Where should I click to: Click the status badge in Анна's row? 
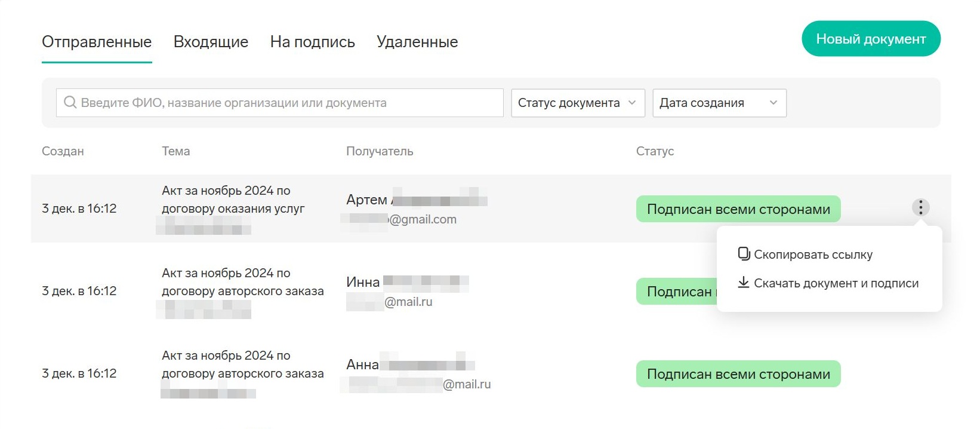point(738,374)
